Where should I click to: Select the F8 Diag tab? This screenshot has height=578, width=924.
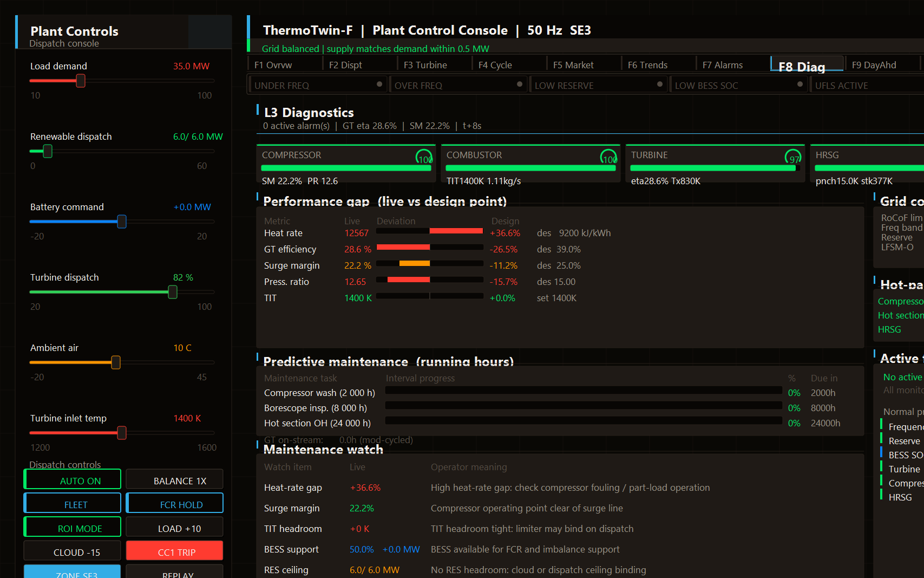[808, 64]
